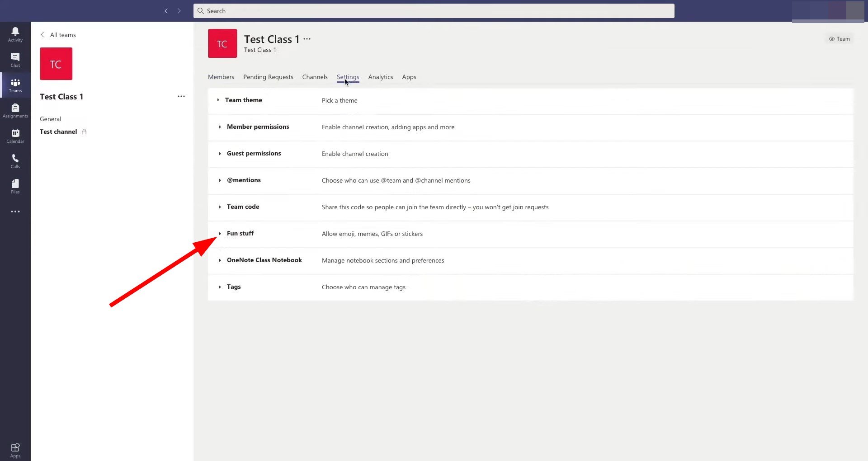Open the Teams section

pyautogui.click(x=15, y=85)
